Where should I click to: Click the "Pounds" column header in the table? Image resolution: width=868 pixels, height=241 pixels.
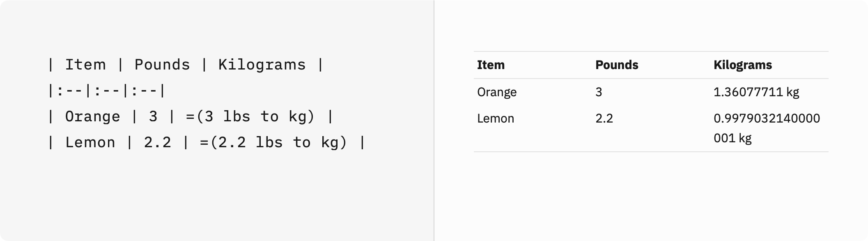[x=617, y=65]
